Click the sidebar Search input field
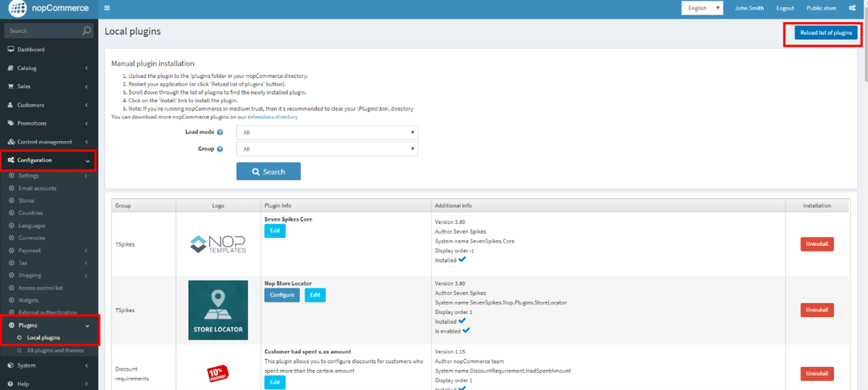The width and height of the screenshot is (868, 390). tap(42, 30)
